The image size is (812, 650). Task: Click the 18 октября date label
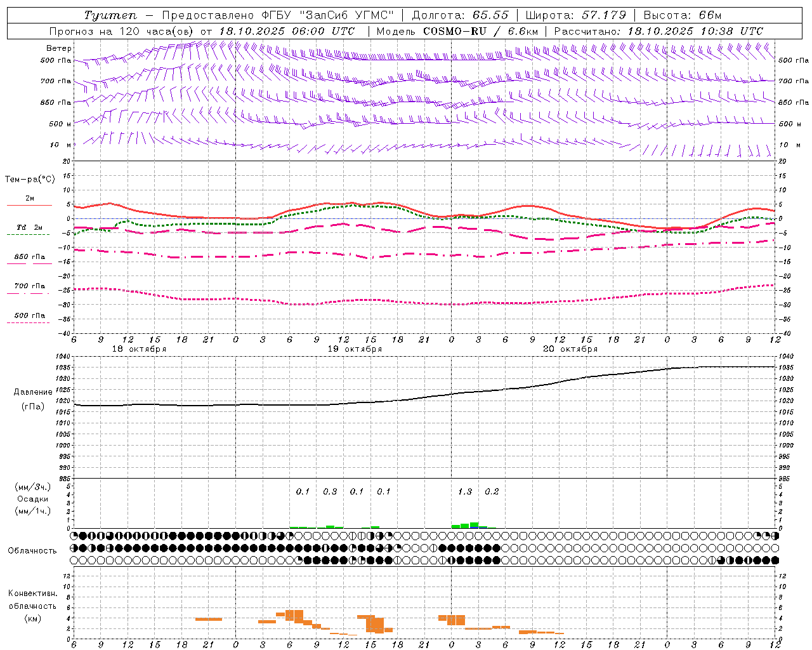coord(139,349)
